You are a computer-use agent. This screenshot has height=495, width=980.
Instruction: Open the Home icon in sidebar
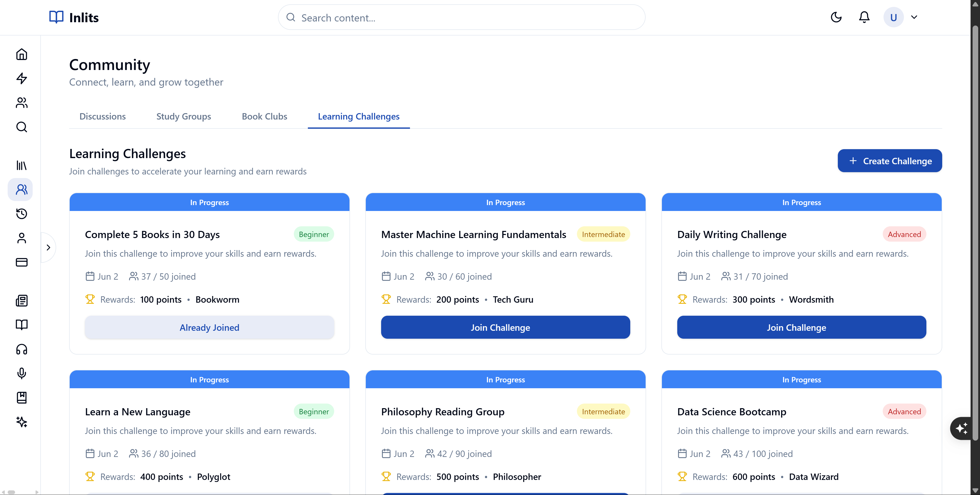click(22, 54)
